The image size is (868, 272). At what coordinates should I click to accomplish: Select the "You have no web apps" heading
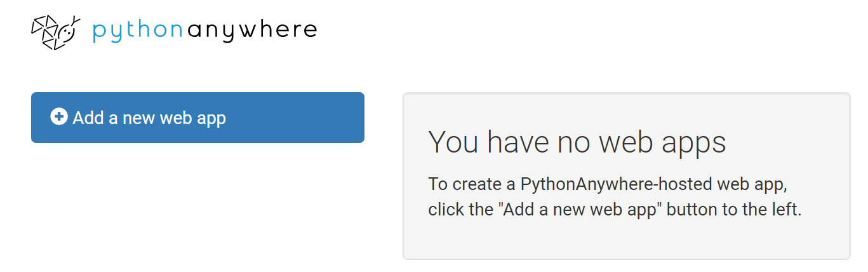577,142
